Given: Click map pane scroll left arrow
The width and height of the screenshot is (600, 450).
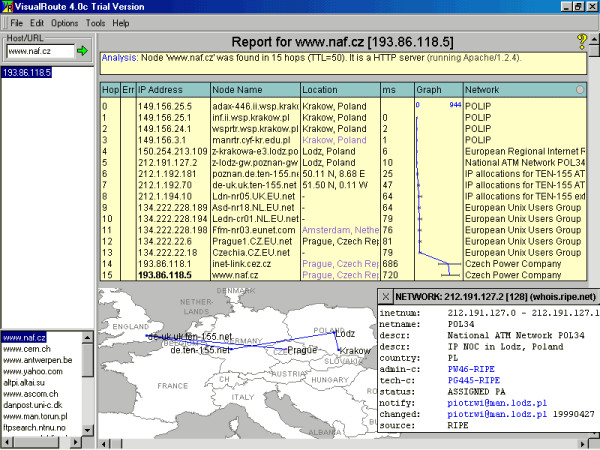Looking at the screenshot, I should pos(104,444).
